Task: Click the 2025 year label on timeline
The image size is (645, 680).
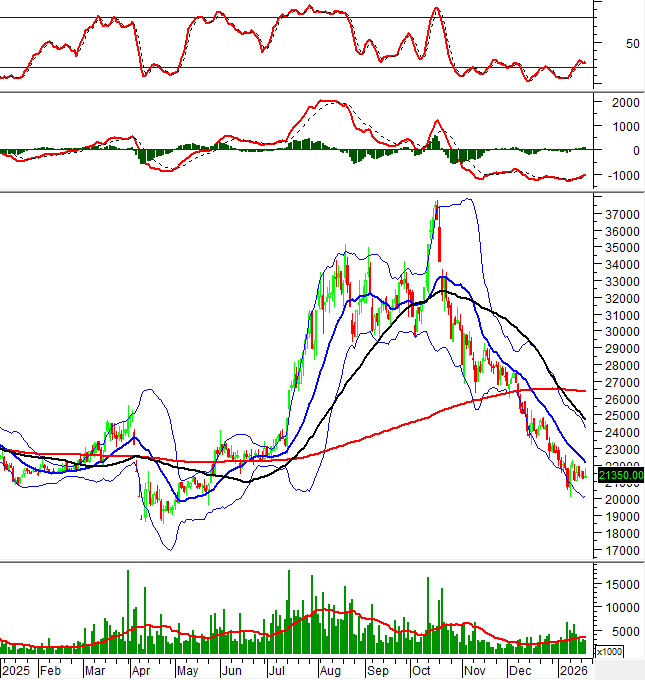Action: [19, 669]
